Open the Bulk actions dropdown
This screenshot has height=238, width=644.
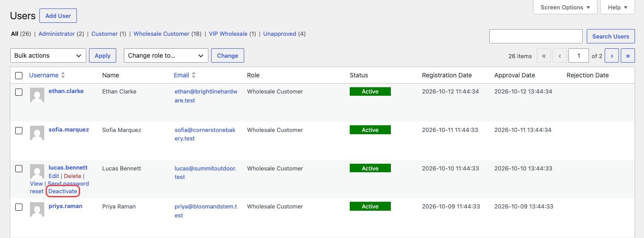click(48, 55)
